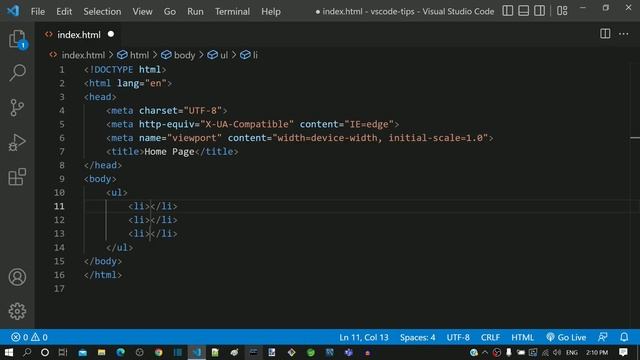Click the closing </ul> tag on line 14
Screen dimensions: 640x360
[119, 247]
